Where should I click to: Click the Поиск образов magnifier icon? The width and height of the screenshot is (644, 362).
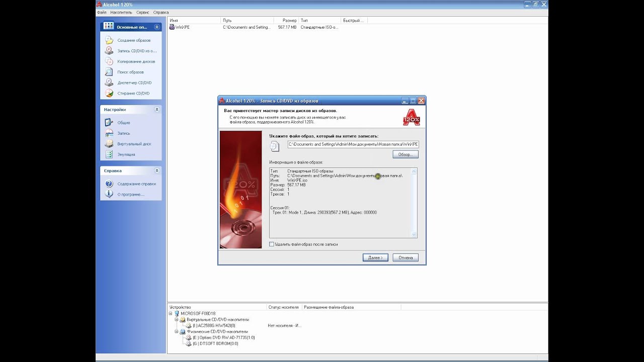[x=109, y=72]
